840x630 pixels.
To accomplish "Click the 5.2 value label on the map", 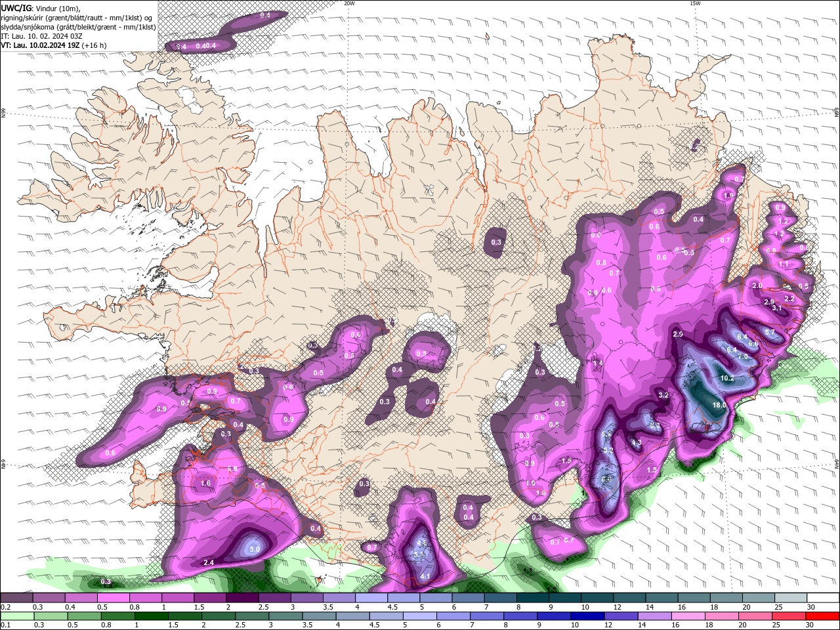I will pyautogui.click(x=608, y=450).
